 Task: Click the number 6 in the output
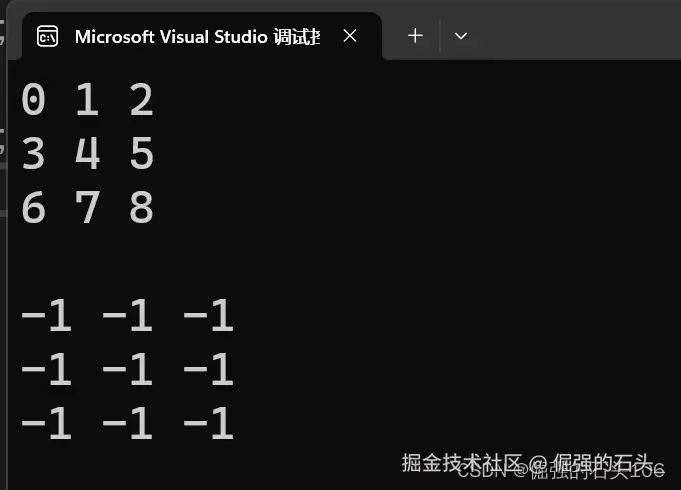click(x=33, y=209)
